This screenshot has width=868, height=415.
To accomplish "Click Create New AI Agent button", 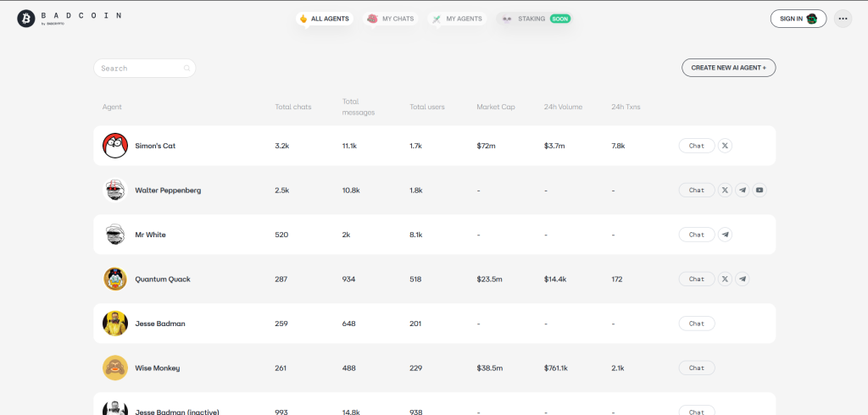I will [728, 68].
